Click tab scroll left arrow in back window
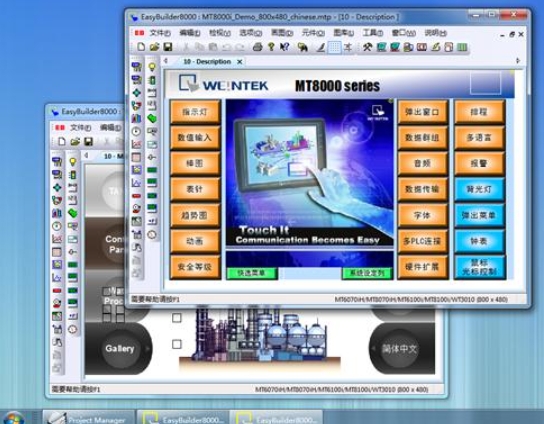Image resolution: width=544 pixels, height=424 pixels. click(86, 155)
